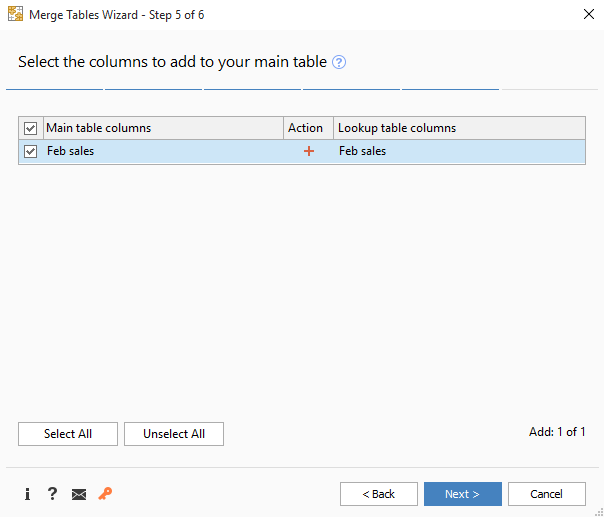Click the Unselect All button
The width and height of the screenshot is (604, 517).
(x=174, y=434)
